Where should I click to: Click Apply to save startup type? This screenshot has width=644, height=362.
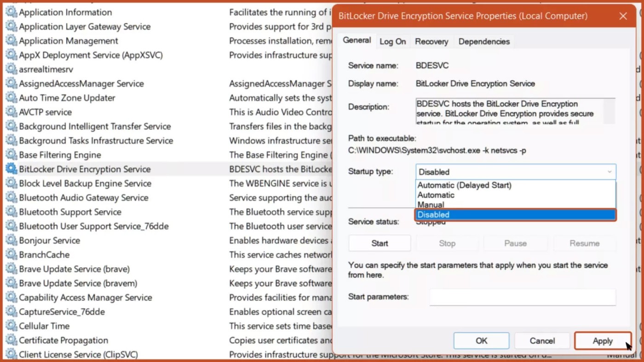603,341
